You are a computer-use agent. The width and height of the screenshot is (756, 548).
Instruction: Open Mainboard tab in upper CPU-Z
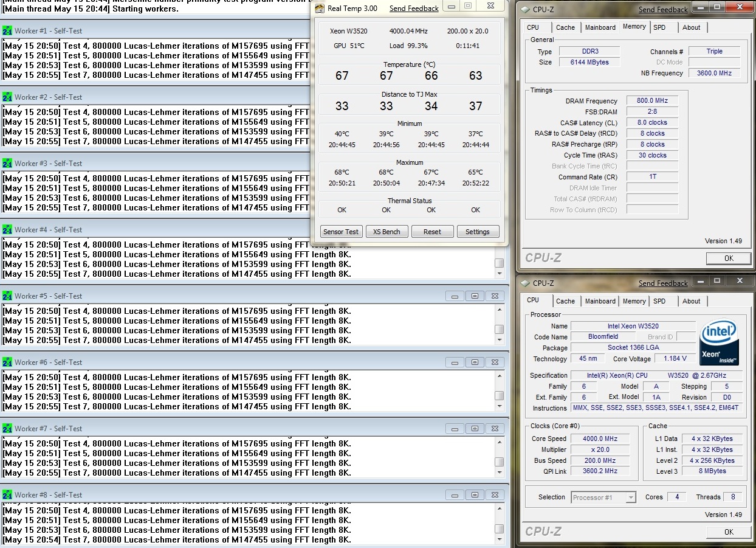point(600,27)
